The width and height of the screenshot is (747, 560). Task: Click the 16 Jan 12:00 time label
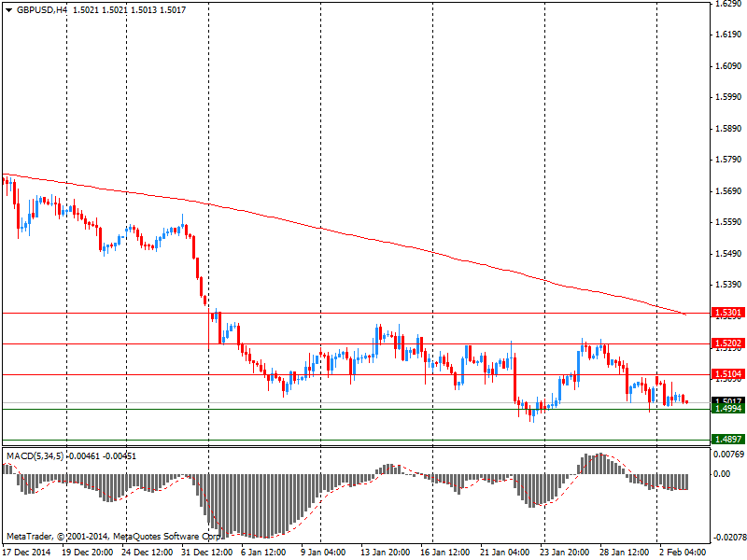pyautogui.click(x=444, y=553)
